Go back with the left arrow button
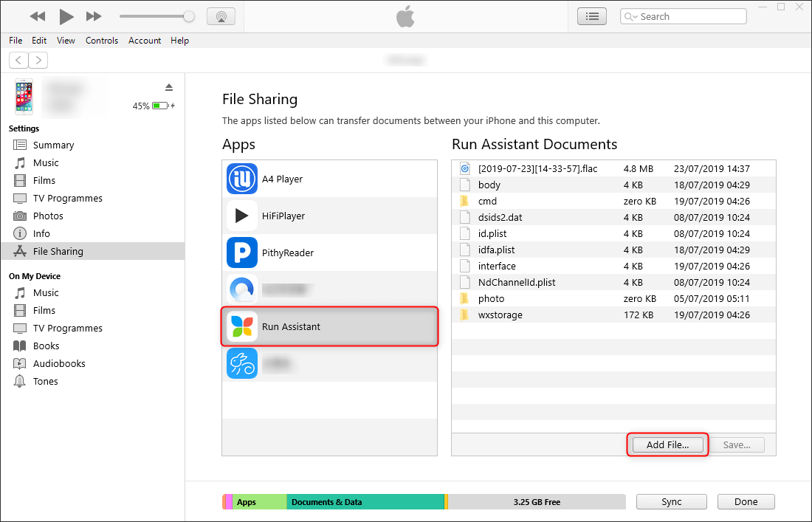This screenshot has width=812, height=522. pyautogui.click(x=18, y=60)
